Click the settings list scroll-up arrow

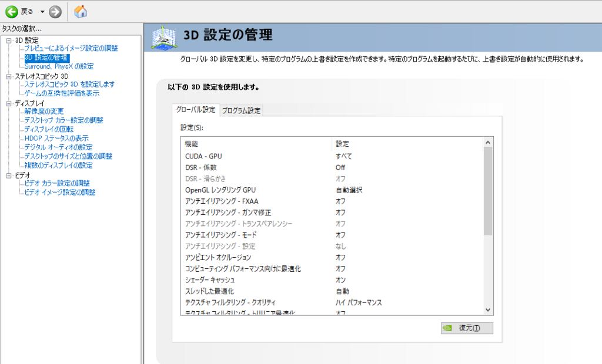(488, 143)
